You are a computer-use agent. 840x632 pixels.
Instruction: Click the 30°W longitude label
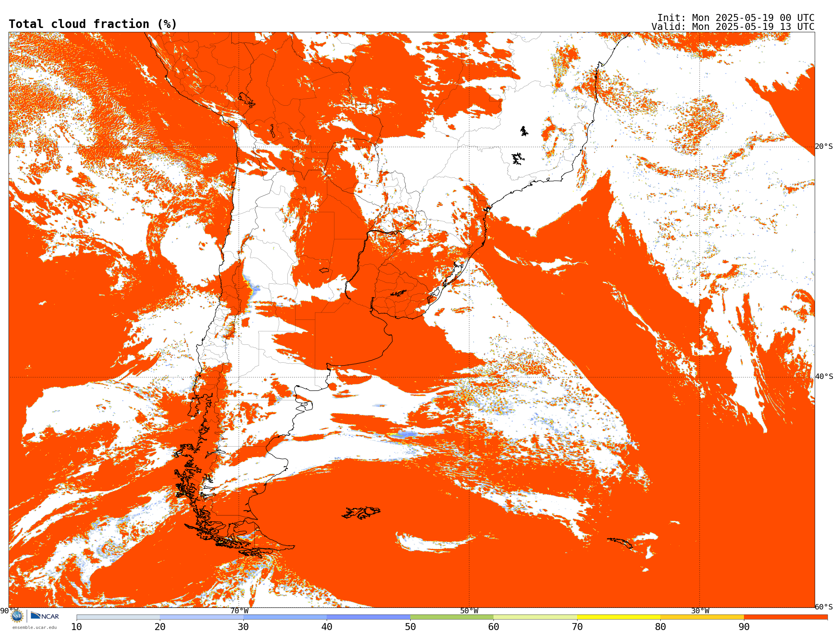click(x=700, y=611)
